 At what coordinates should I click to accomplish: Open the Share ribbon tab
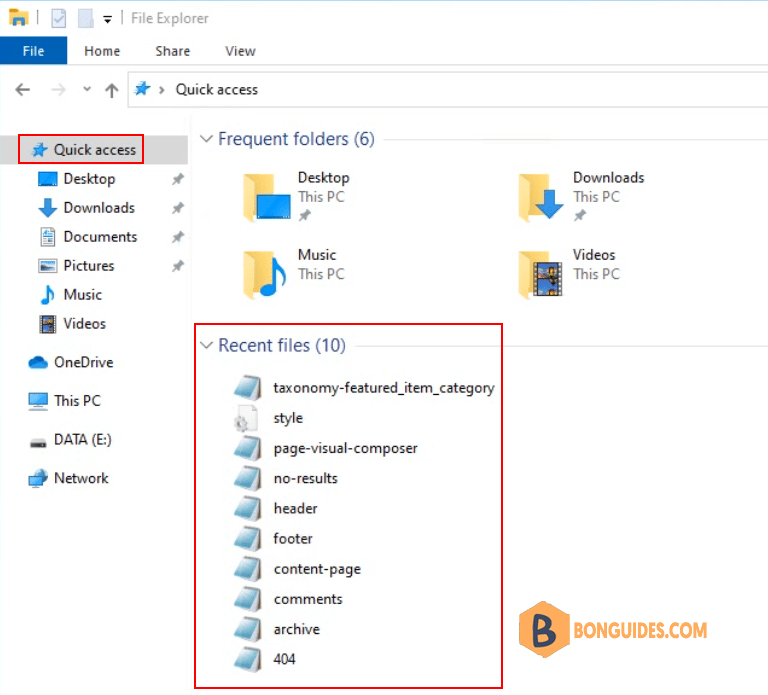tap(172, 51)
